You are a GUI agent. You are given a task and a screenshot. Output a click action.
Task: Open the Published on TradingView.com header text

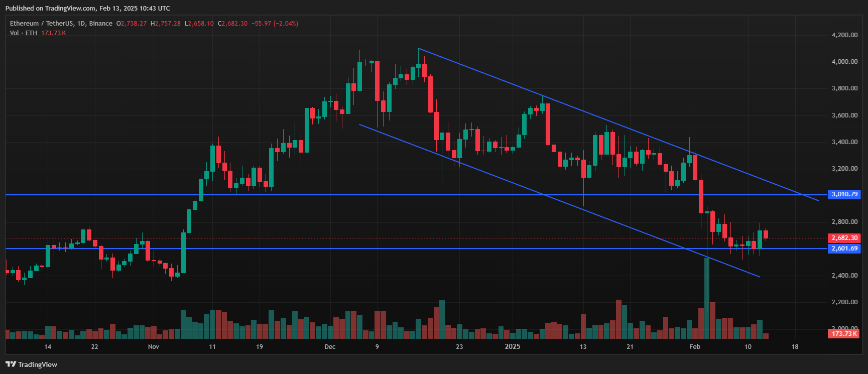tap(87, 8)
